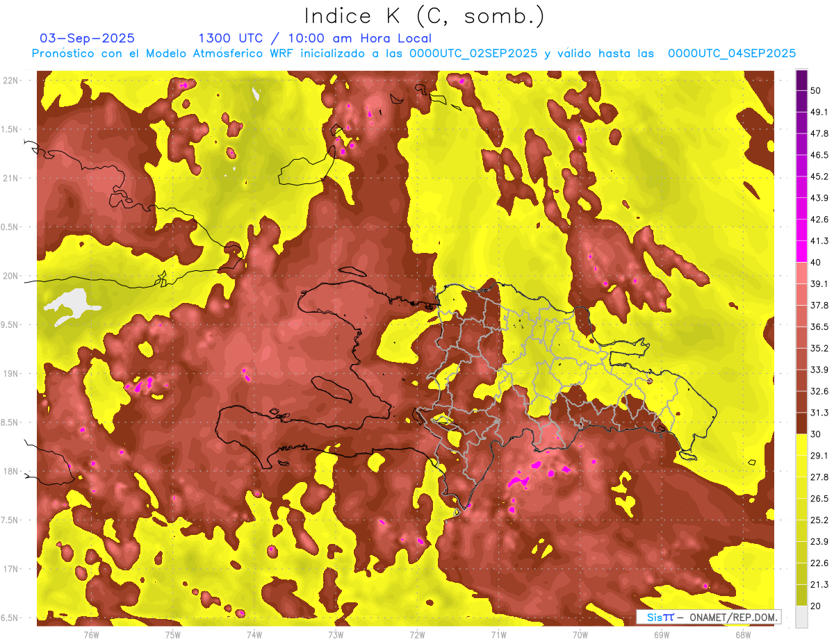Screen dimensions: 834x644
Task: Click the colorbar value '40'
Action: 816,262
